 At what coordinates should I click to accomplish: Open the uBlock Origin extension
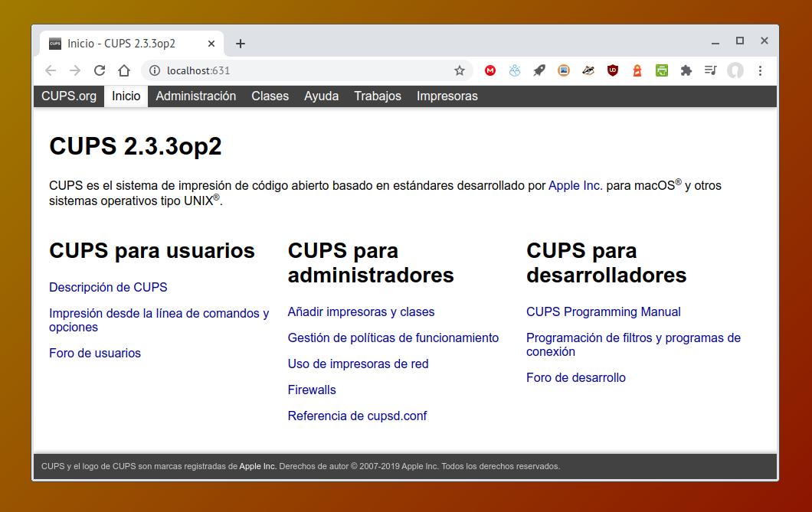pyautogui.click(x=613, y=70)
